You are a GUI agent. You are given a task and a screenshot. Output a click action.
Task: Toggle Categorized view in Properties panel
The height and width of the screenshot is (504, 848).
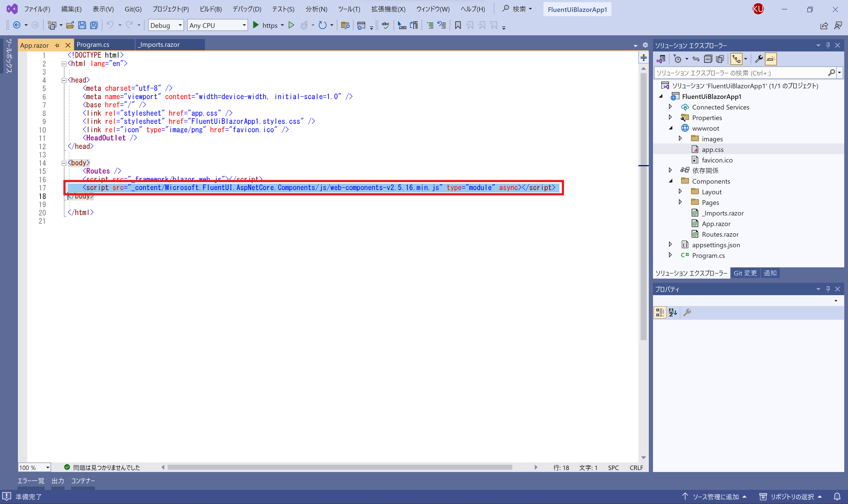[660, 312]
